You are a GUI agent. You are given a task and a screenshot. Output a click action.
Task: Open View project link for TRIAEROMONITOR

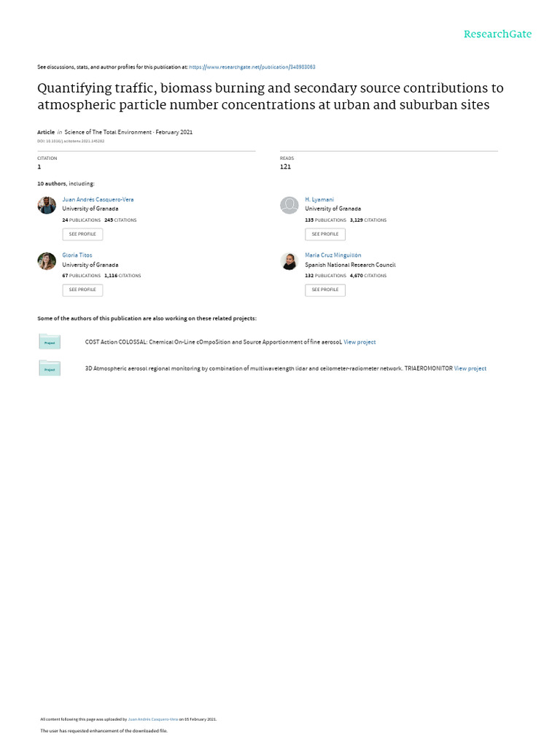(470, 368)
